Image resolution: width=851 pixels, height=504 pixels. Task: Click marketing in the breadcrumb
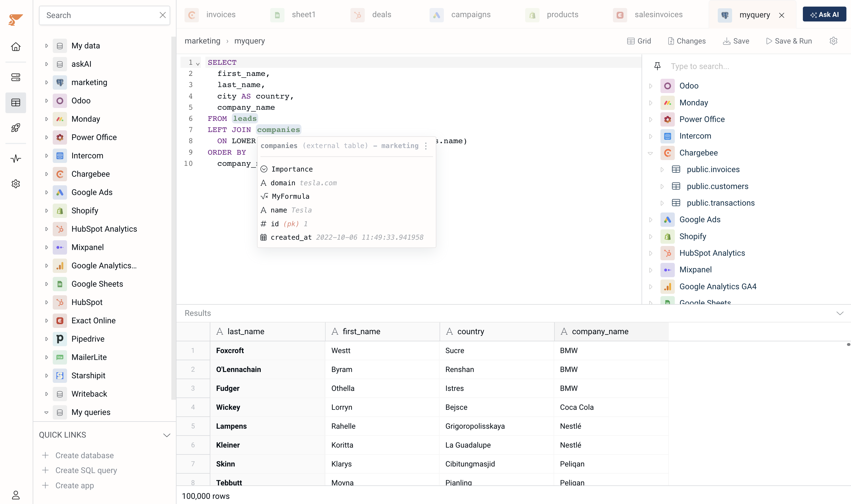203,41
